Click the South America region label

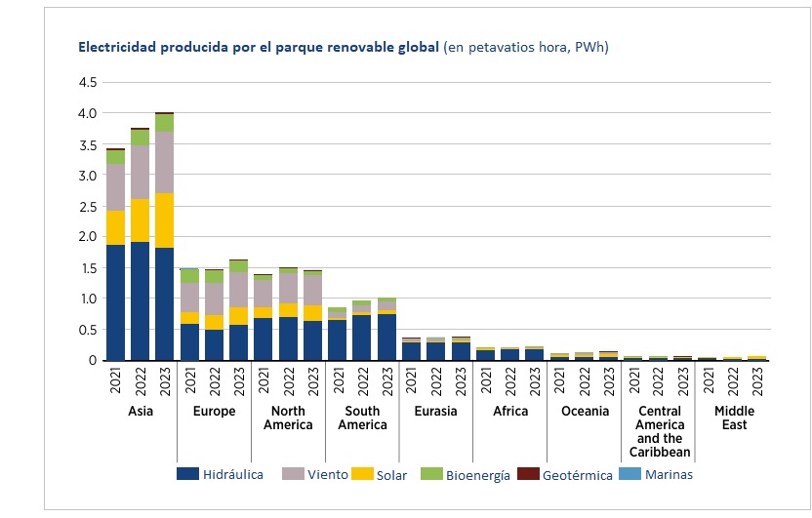362,418
